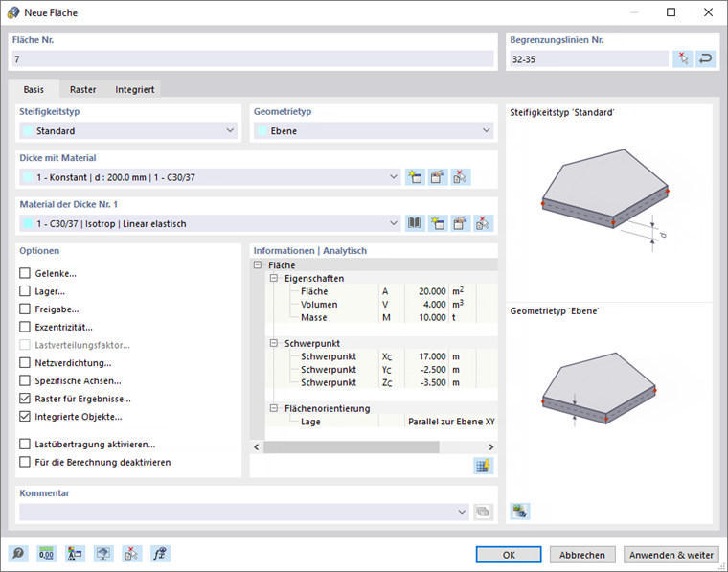Select the Masse row value 10.000
The height and width of the screenshot is (572, 728).
[432, 317]
